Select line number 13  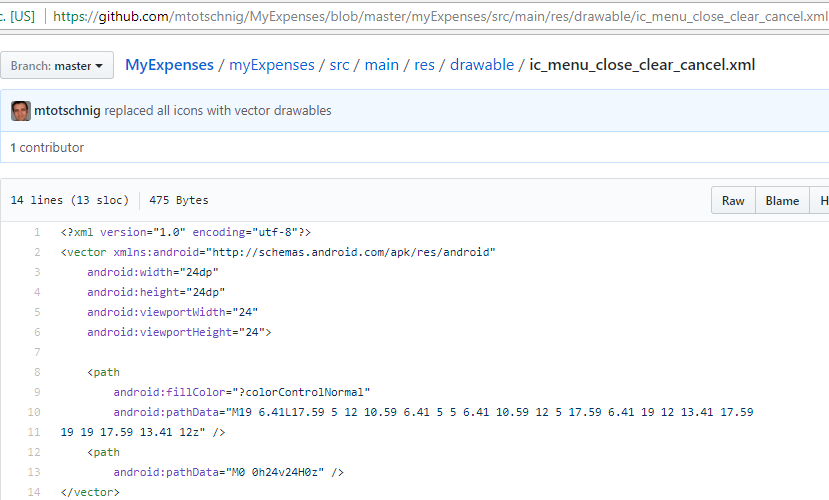[x=34, y=472]
